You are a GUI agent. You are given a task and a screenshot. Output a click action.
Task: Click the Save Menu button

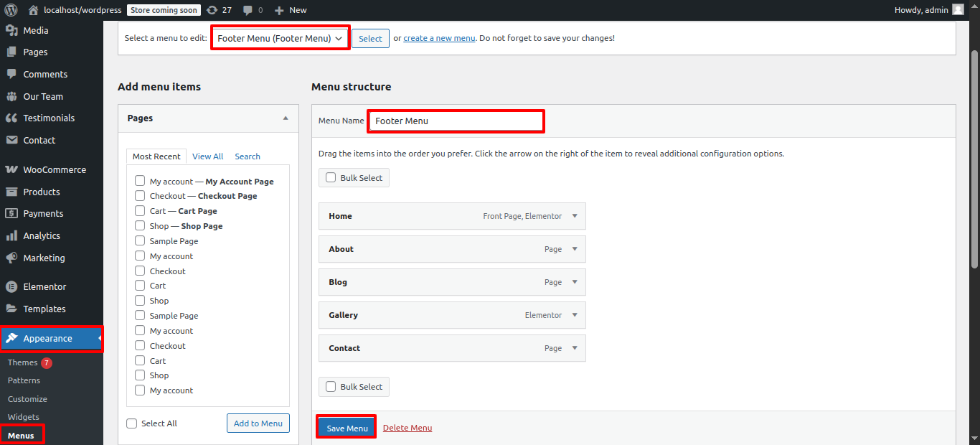[x=347, y=428]
